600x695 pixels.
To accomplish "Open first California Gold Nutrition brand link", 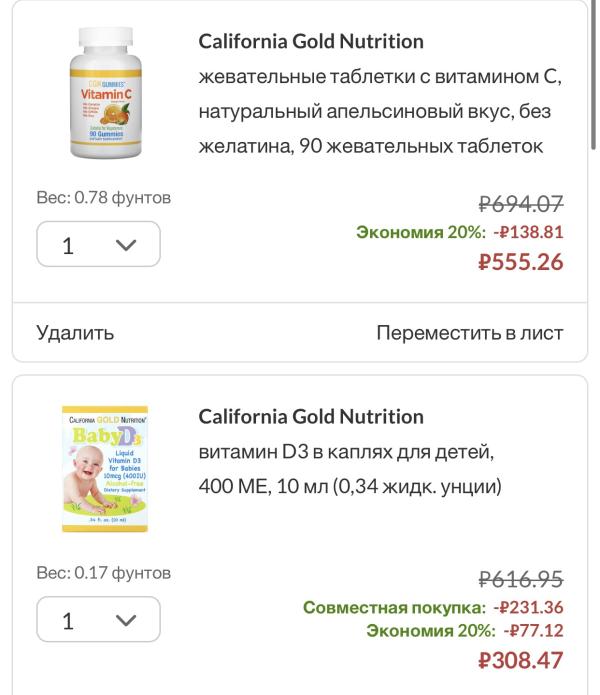I will pyautogui.click(x=311, y=42).
